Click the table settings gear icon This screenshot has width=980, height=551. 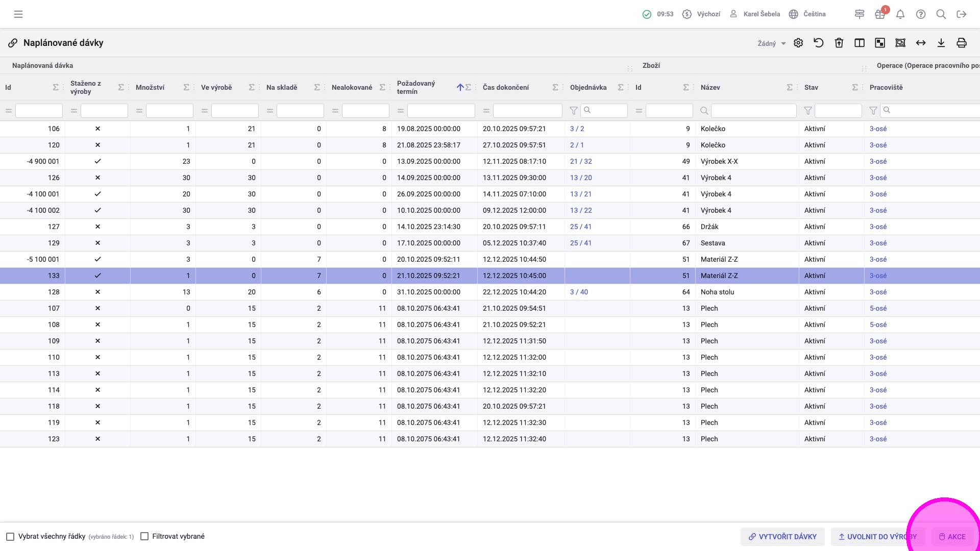[x=798, y=43]
